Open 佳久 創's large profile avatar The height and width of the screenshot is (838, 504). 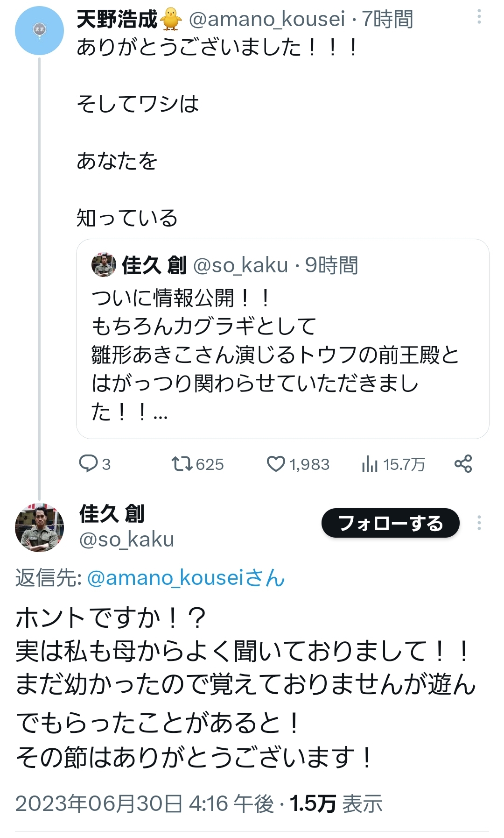point(39,527)
